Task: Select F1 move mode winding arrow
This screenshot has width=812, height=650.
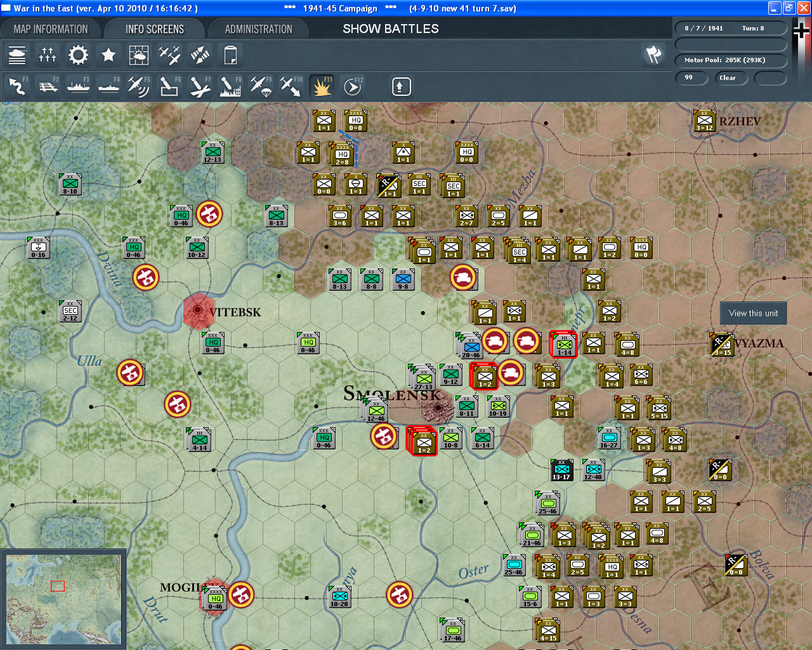Action: tap(17, 86)
